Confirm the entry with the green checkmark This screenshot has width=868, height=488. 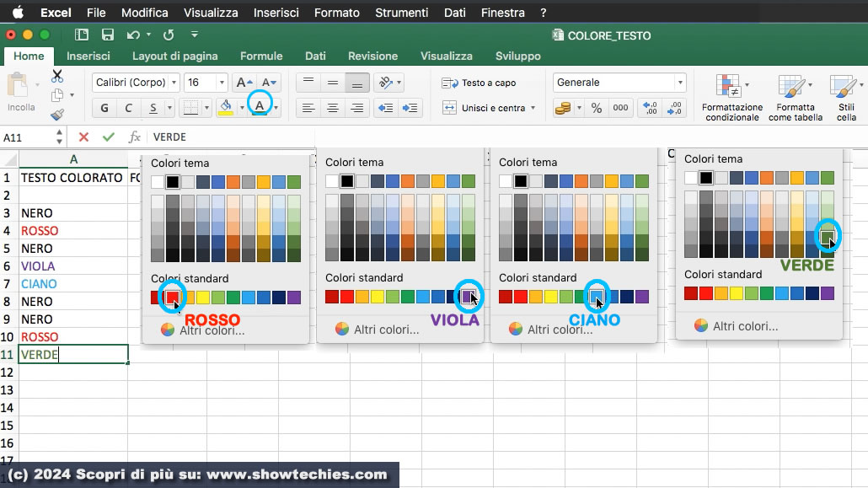coord(109,137)
